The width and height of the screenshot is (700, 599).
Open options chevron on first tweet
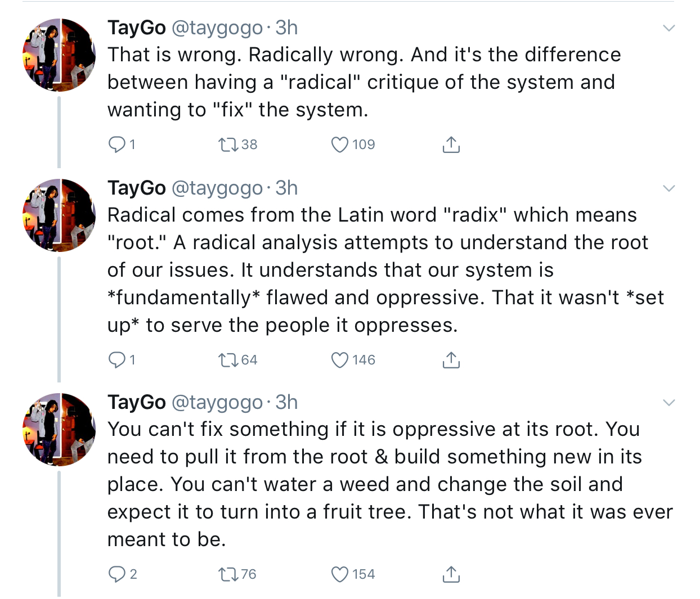(x=668, y=28)
